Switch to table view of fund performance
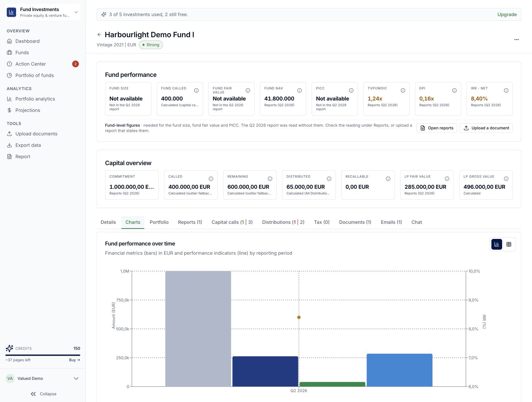Viewport: 532px width, 402px height. tap(509, 244)
